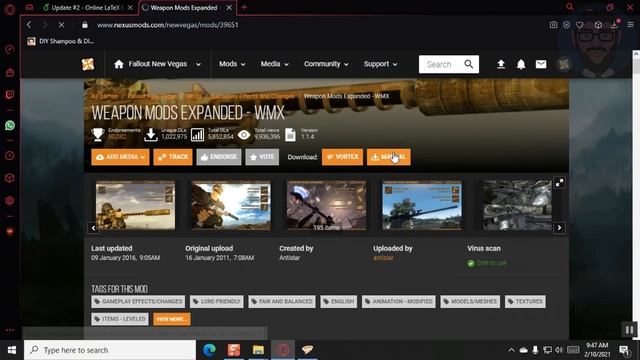Open File Explorer from the taskbar
The width and height of the screenshot is (640, 360).
pyautogui.click(x=258, y=350)
